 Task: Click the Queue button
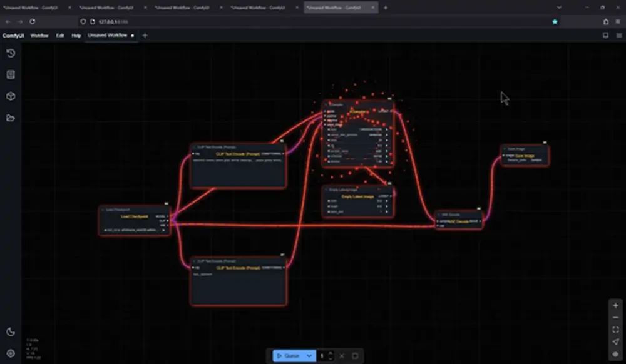pos(288,356)
